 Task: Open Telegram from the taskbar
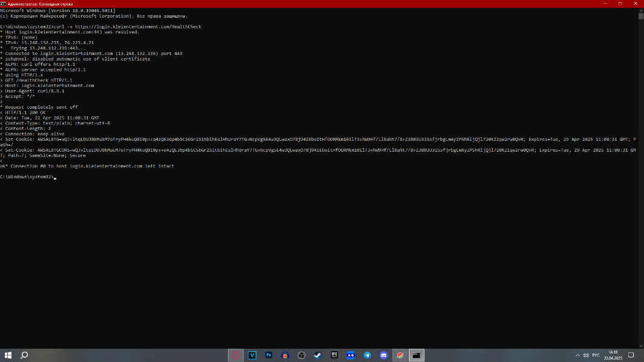[367, 355]
